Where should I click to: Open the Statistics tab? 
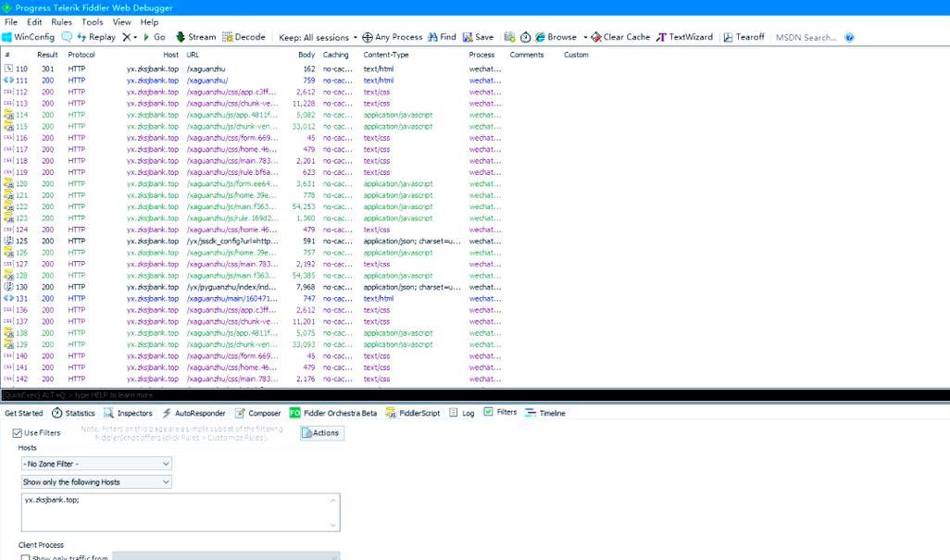point(73,413)
